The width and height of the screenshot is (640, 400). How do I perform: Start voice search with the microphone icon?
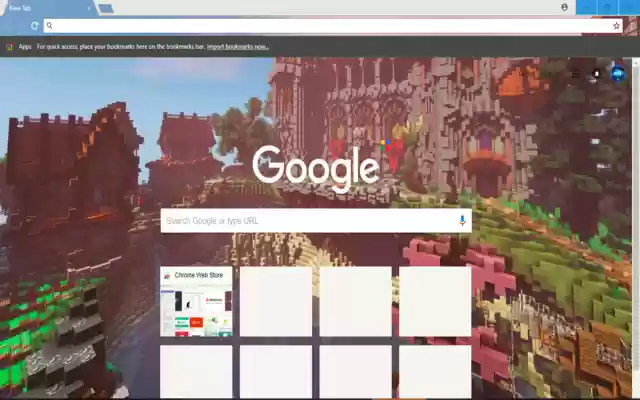point(462,220)
